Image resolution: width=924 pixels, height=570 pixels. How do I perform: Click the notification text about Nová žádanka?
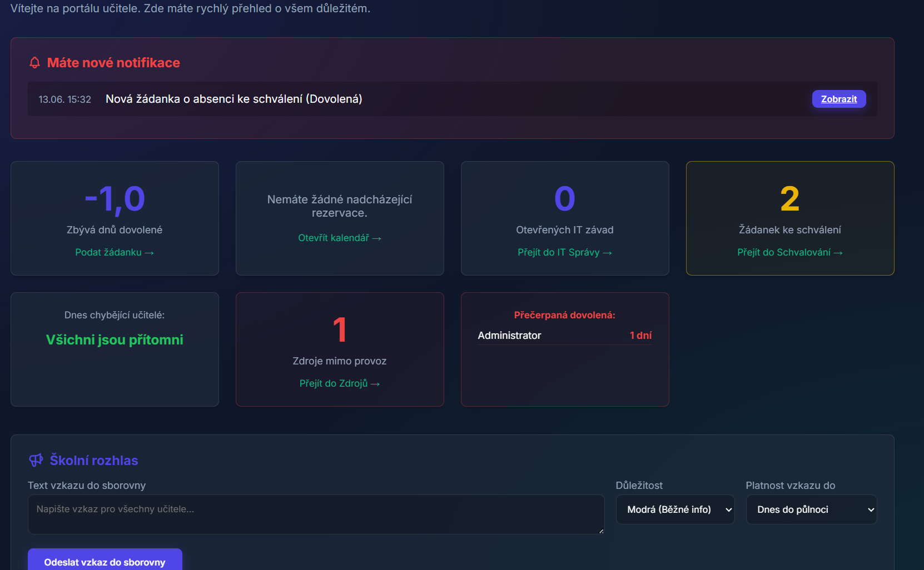pyautogui.click(x=234, y=99)
